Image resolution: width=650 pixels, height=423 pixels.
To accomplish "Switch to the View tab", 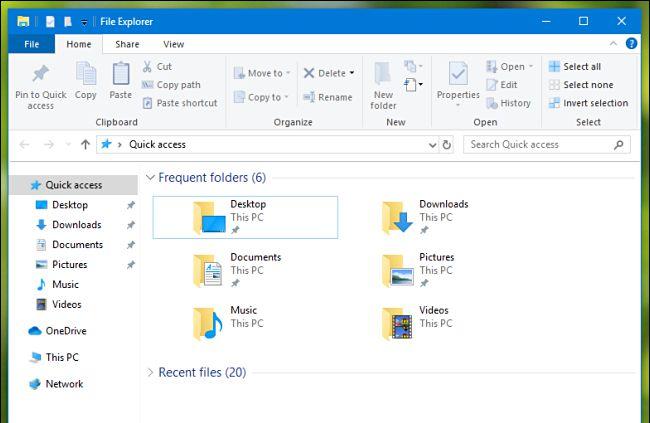I will point(173,44).
